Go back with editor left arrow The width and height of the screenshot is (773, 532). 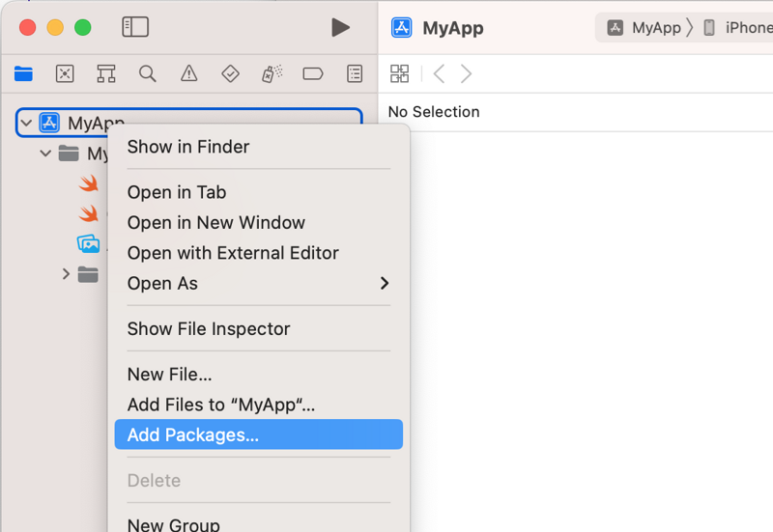[x=439, y=74]
